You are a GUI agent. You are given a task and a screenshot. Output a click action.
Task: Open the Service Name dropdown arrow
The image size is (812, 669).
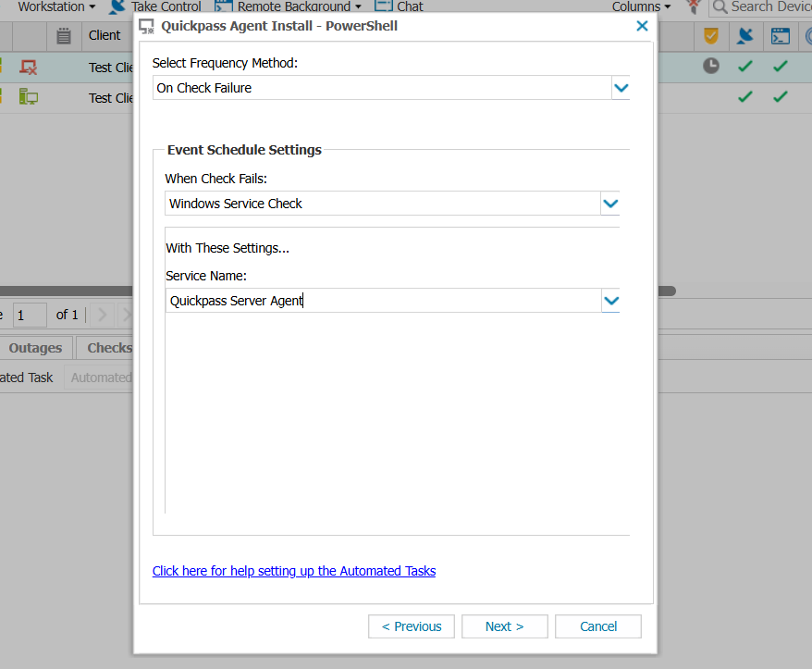pos(611,301)
